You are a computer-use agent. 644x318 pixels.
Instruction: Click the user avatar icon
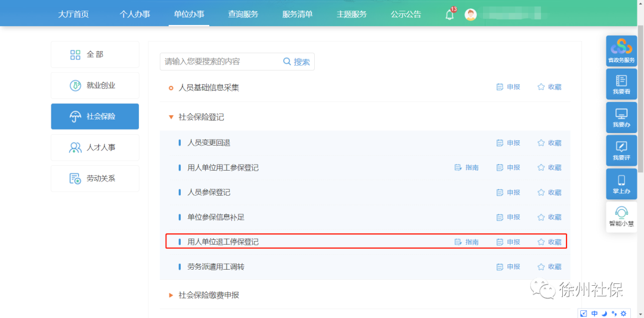[x=470, y=15]
